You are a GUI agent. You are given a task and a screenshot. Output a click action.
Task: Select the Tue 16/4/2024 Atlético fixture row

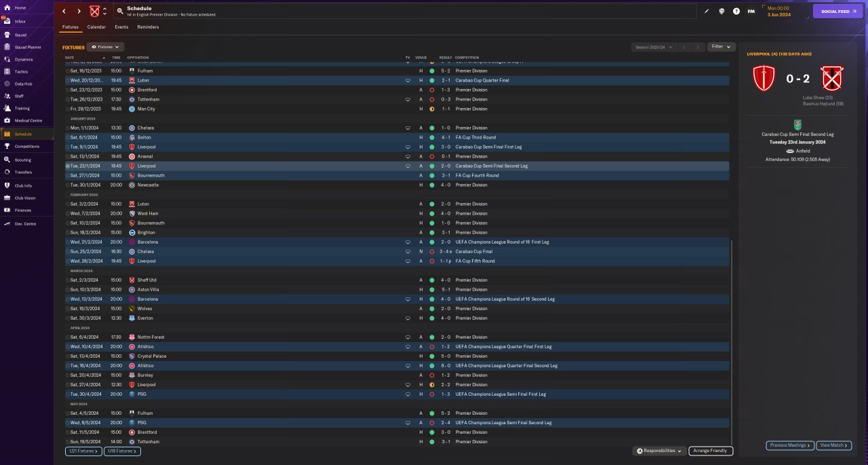click(397, 365)
